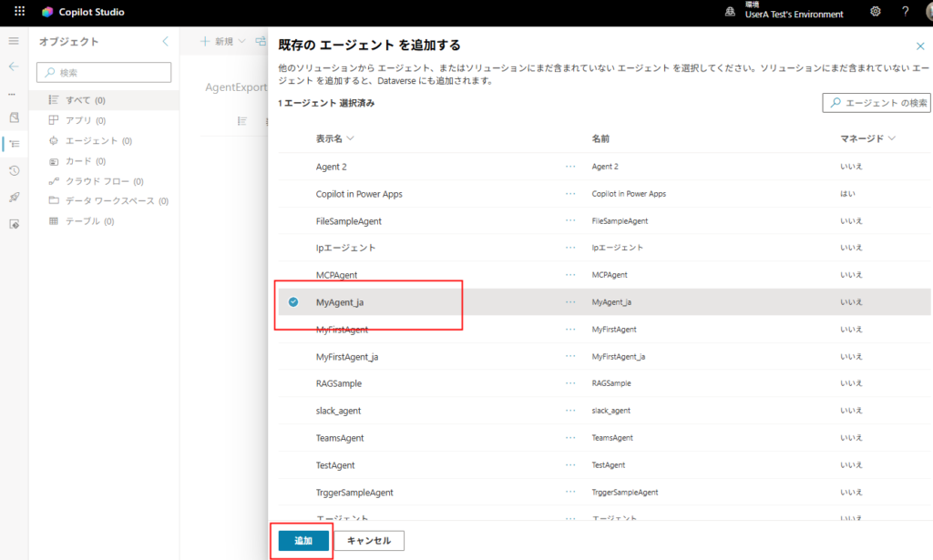933x560 pixels.
Task: Collapse the オブジェクト panel chevron
Action: click(x=165, y=41)
